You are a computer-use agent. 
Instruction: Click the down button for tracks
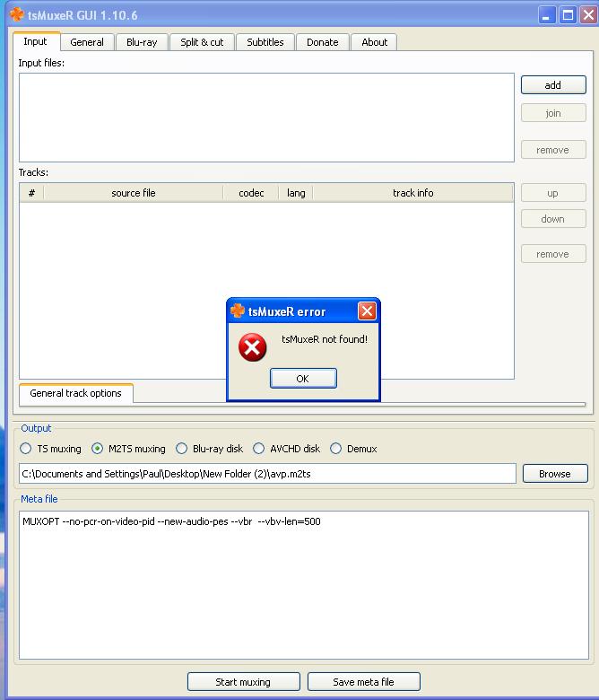click(x=553, y=219)
